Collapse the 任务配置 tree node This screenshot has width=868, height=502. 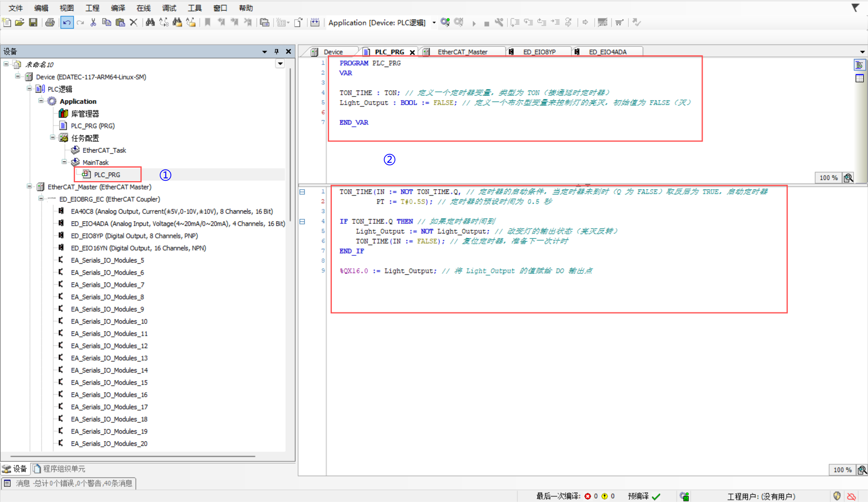pyautogui.click(x=52, y=137)
